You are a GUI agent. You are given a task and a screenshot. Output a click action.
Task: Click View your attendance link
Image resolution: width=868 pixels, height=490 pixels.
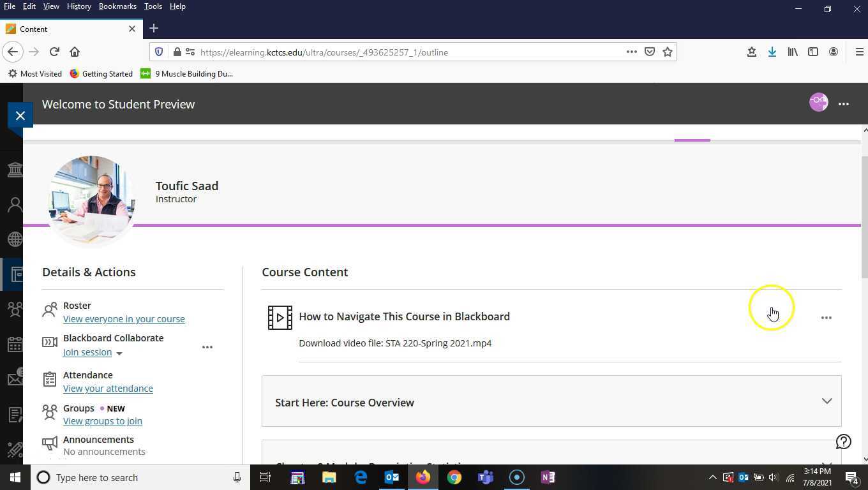(108, 389)
